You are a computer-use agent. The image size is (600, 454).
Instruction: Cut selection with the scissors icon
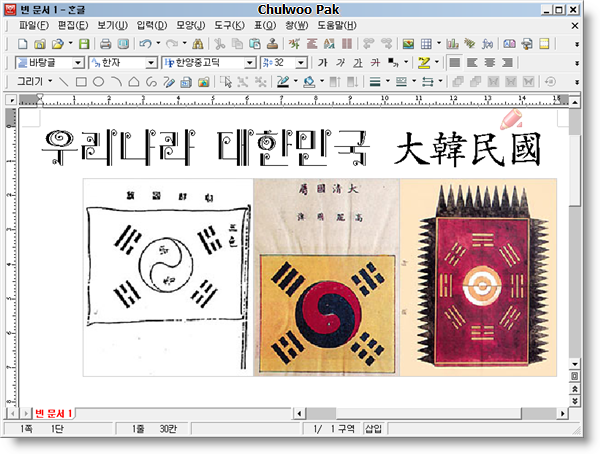coord(219,44)
